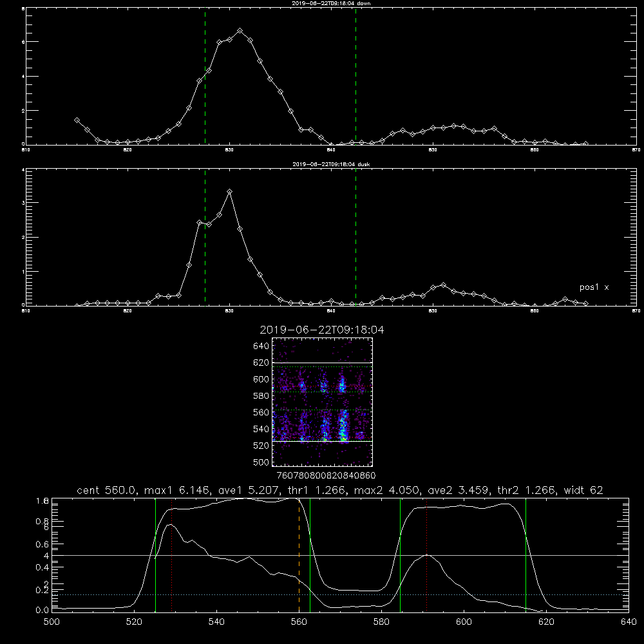Click the first leftmost diamond on dawn curve
Screen dimensions: 644x644
[x=77, y=120]
